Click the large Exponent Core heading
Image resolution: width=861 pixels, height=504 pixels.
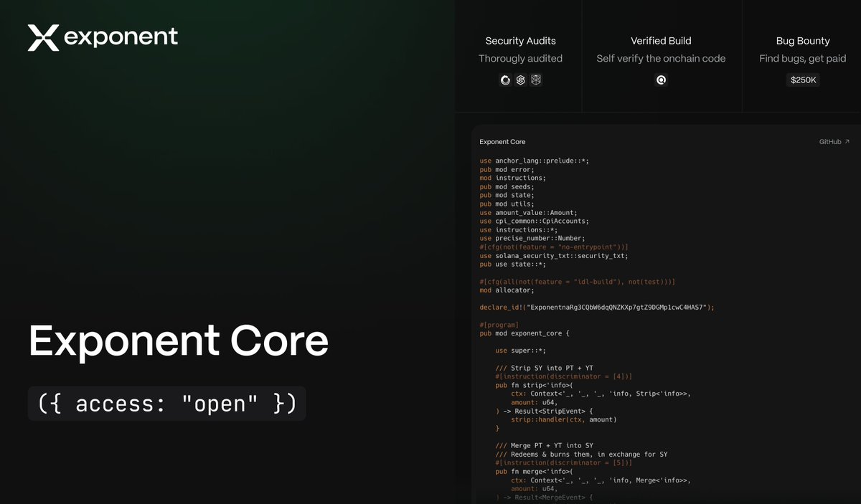point(178,342)
